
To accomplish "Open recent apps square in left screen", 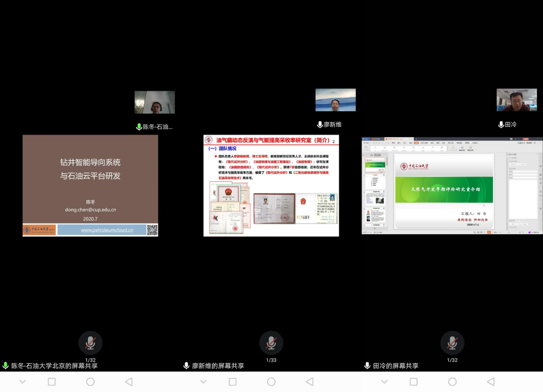I will click(x=52, y=382).
